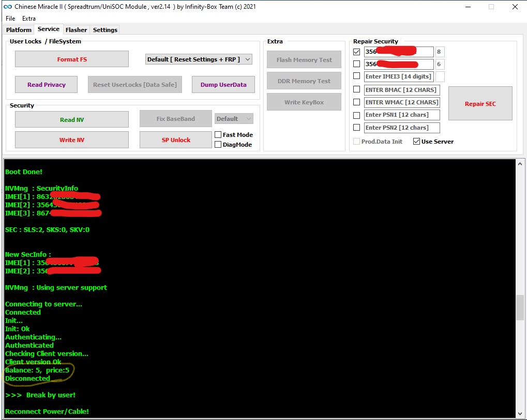This screenshot has height=420, width=527.
Task: Check the WMAC checkbox
Action: (357, 102)
